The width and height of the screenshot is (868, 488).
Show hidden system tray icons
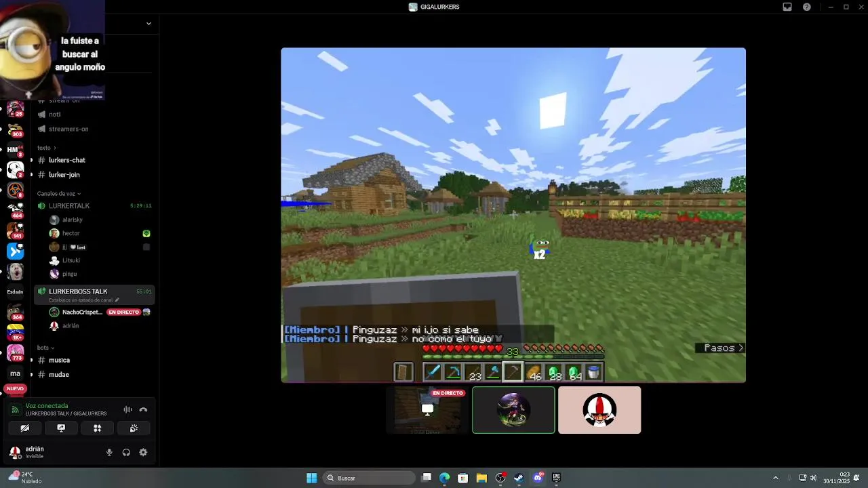tap(775, 478)
